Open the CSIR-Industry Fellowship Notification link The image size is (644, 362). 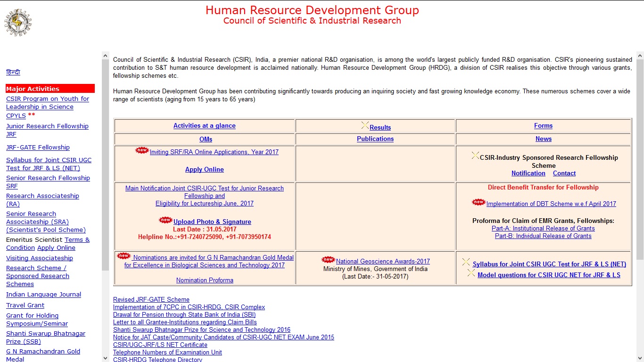[528, 173]
